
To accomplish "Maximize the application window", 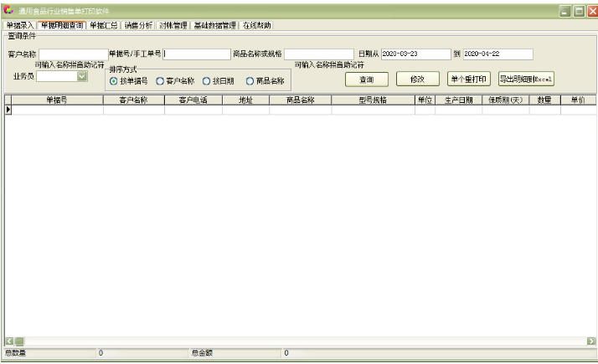I will point(579,11).
